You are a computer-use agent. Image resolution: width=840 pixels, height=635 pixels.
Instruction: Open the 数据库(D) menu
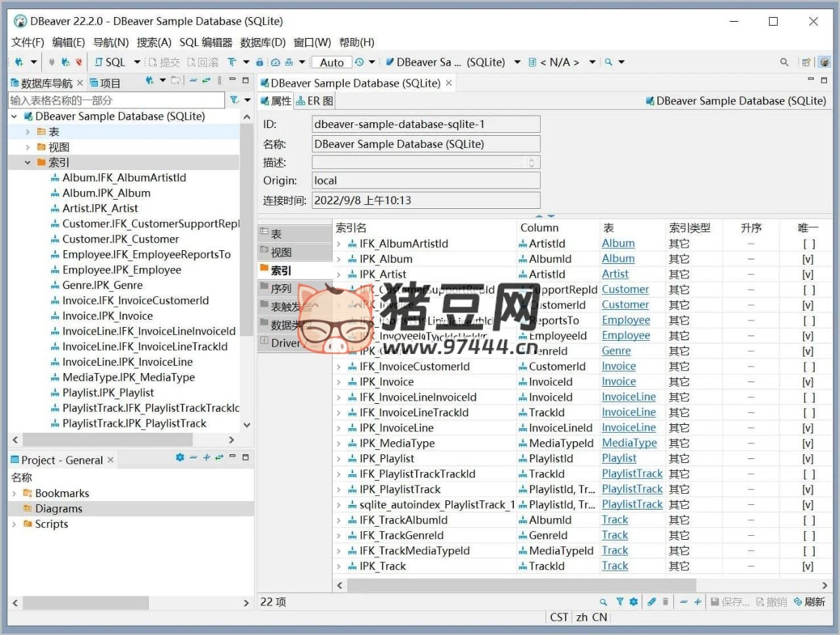(x=262, y=43)
